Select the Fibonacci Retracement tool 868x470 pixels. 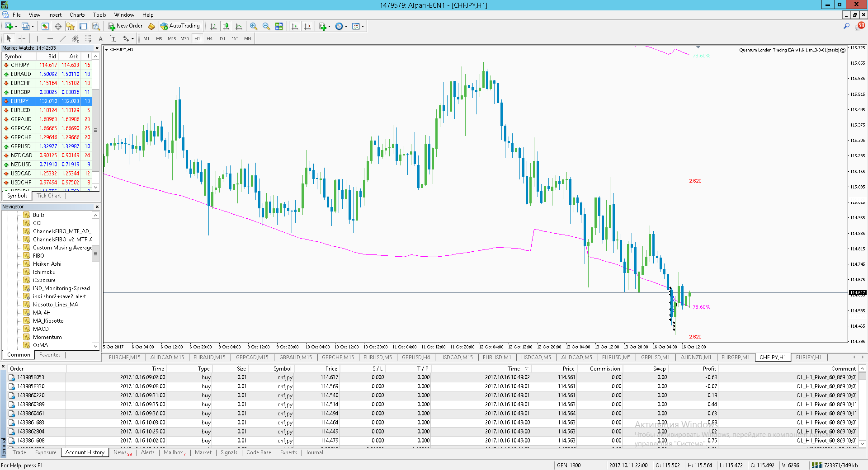[88, 38]
